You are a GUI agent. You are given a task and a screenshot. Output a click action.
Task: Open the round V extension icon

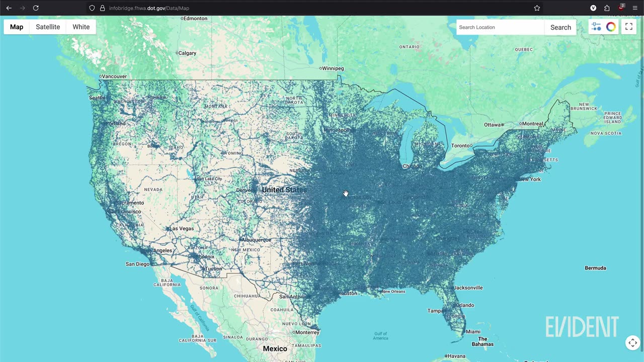(593, 8)
